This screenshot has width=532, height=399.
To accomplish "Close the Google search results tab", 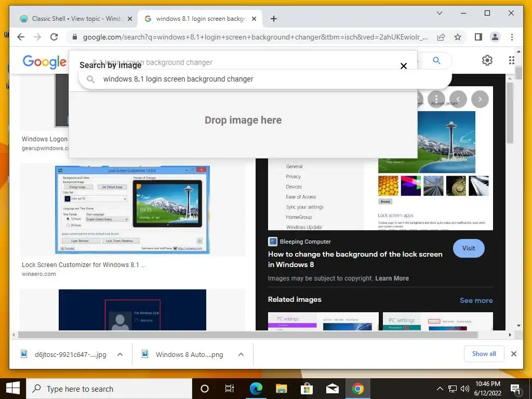I will coord(254,19).
